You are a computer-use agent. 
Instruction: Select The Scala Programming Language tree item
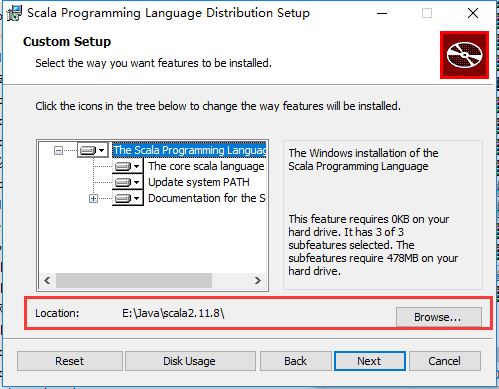click(189, 150)
